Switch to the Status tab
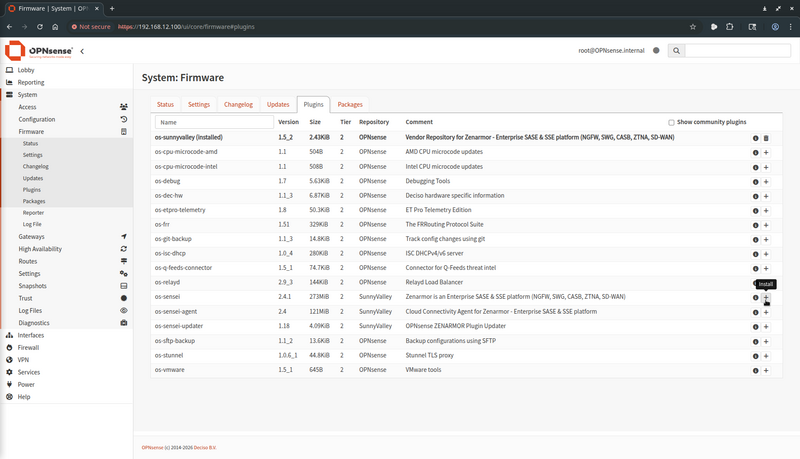The image size is (800, 459). click(165, 105)
